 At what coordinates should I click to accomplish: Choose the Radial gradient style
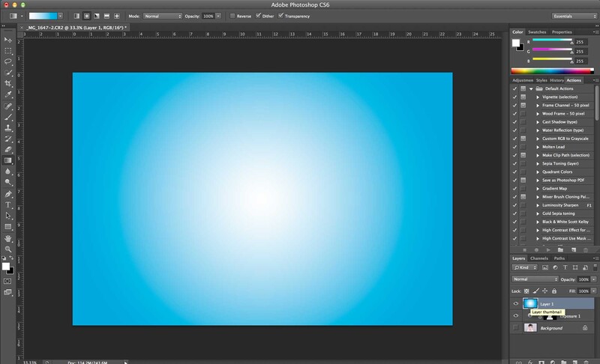coord(87,16)
